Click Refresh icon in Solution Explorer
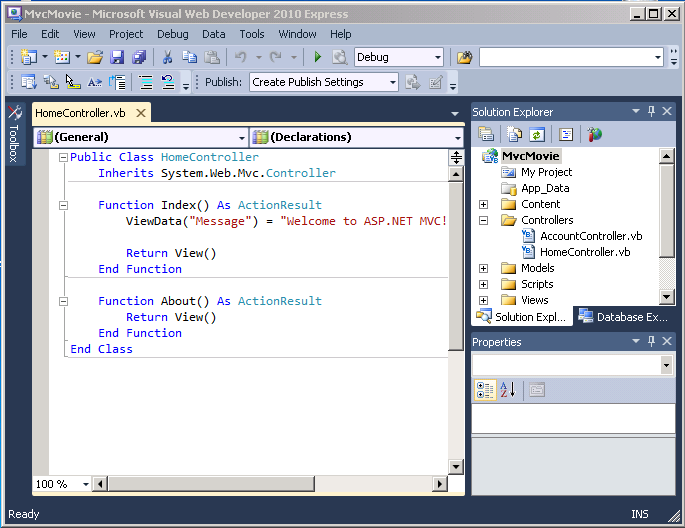The height and width of the screenshot is (528, 685). pyautogui.click(x=536, y=134)
